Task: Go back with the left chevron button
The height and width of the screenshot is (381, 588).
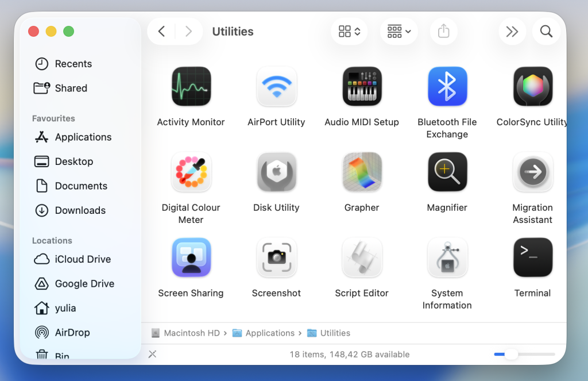Action: click(161, 31)
